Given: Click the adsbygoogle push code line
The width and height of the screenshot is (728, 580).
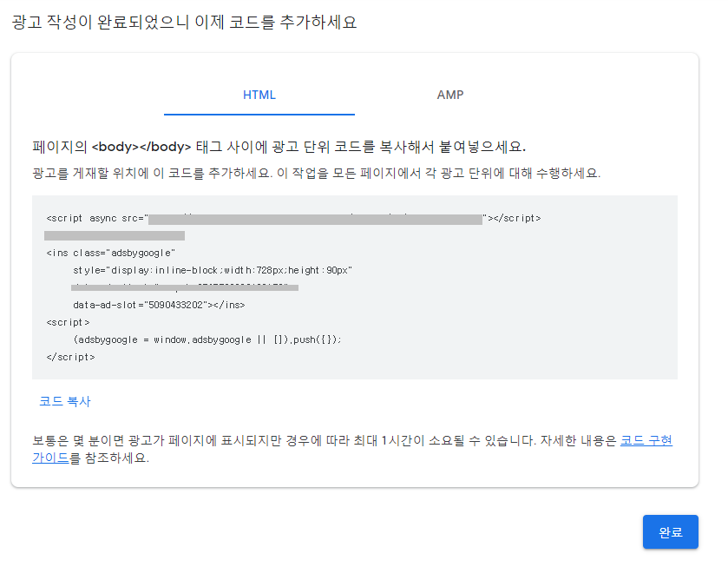Looking at the screenshot, I should [x=207, y=339].
